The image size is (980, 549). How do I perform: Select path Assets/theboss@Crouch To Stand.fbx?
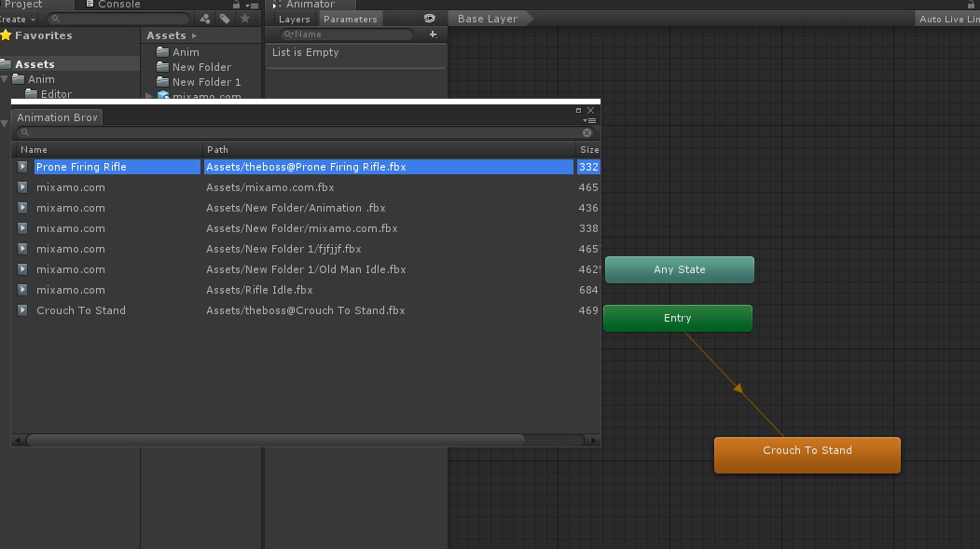tap(306, 310)
